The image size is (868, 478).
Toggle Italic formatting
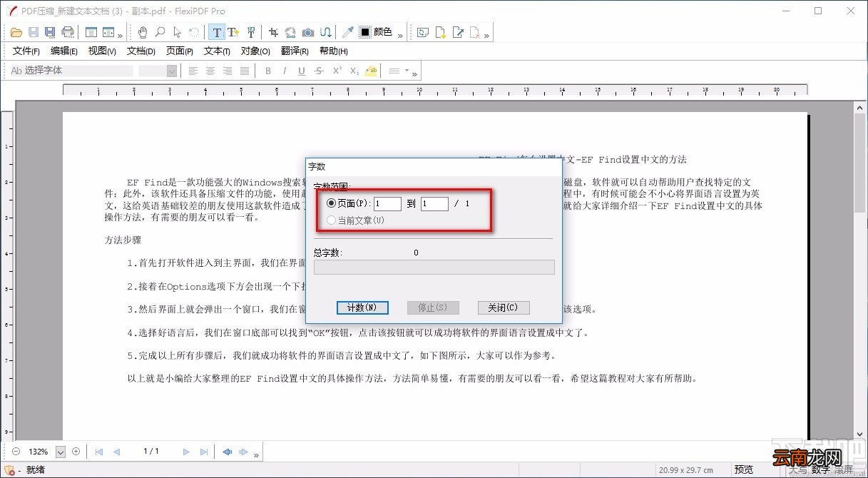pos(285,71)
